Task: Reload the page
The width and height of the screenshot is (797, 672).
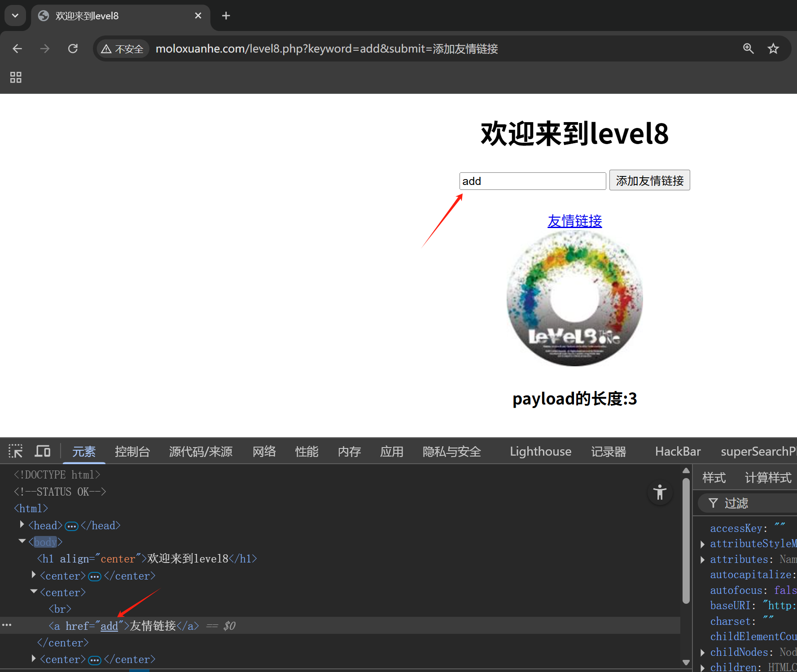Action: [73, 48]
